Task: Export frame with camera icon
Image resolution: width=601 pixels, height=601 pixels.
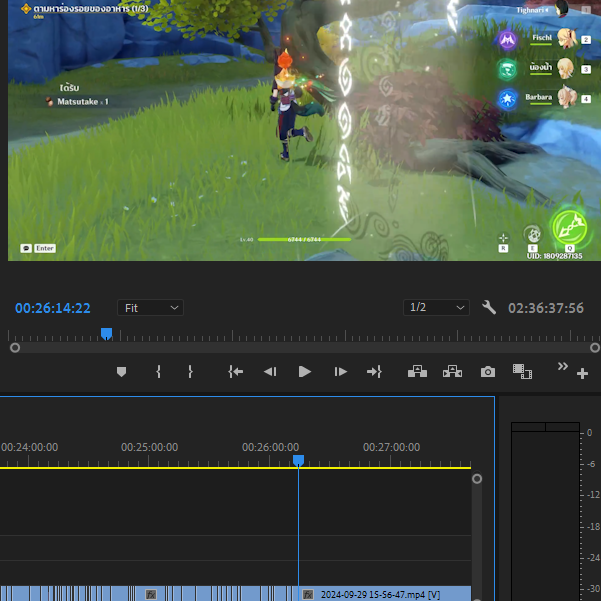Action: (488, 372)
